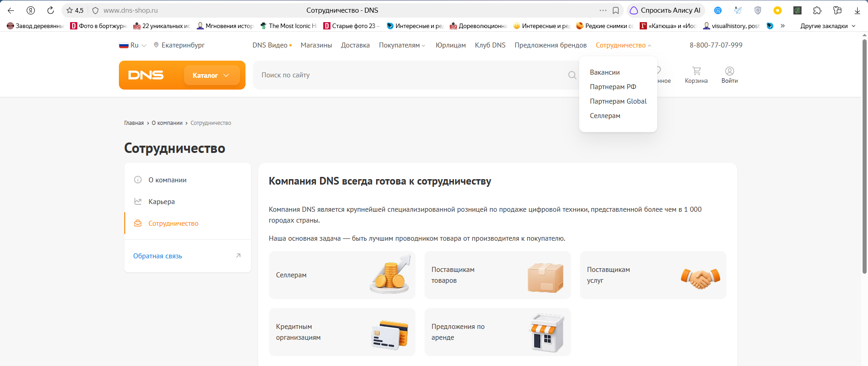Change city Екатеринбург
Viewport: 868px width, 366px height.
(x=179, y=45)
